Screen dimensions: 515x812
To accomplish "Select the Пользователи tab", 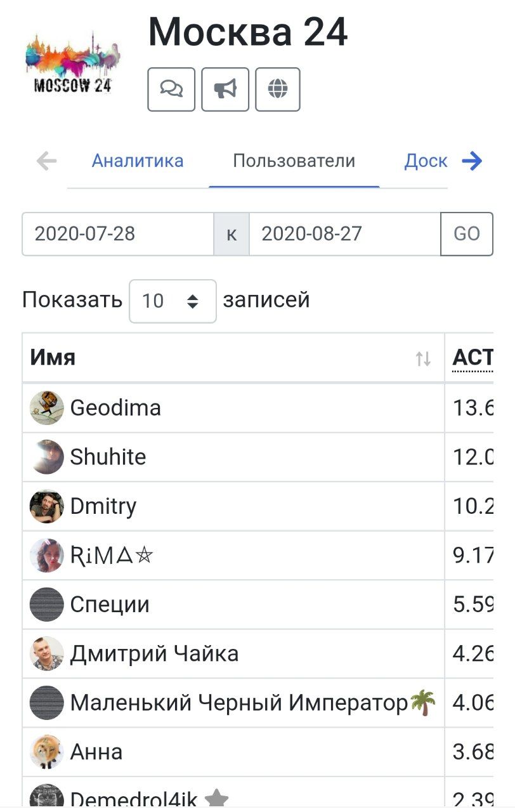I will 294,161.
